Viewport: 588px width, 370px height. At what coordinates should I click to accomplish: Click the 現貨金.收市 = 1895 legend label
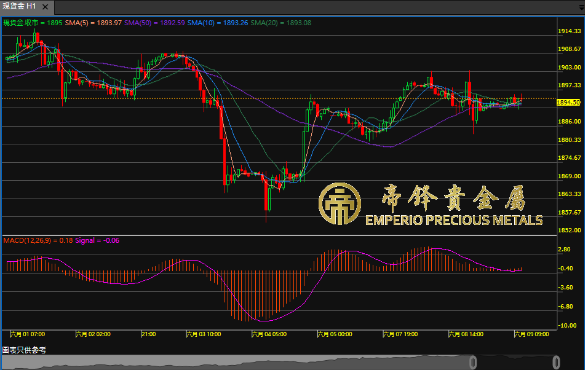click(33, 23)
